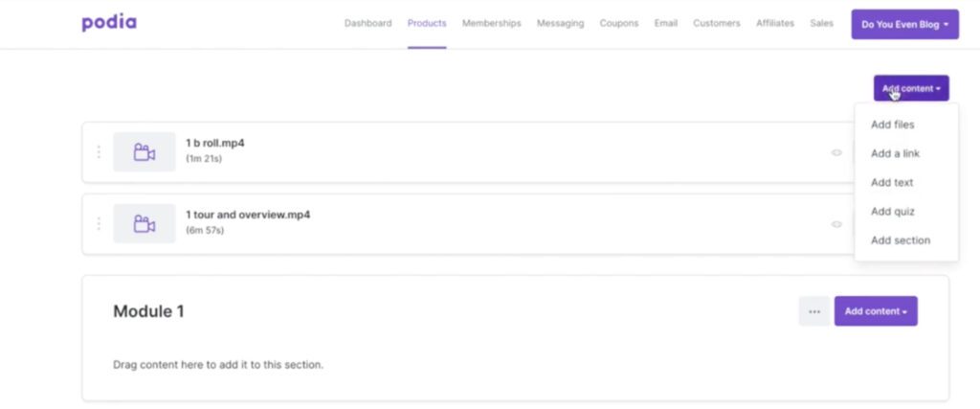Click the podia logo
The height and width of the screenshot is (409, 980).
(108, 23)
